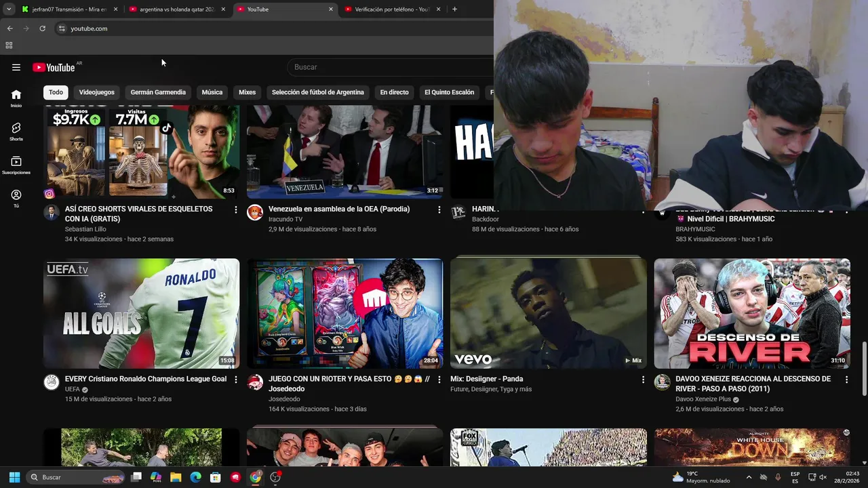Screen dimensions: 868x488
Task: Open Davoo Xeneize Plus channel avatar
Action: pyautogui.click(x=662, y=382)
